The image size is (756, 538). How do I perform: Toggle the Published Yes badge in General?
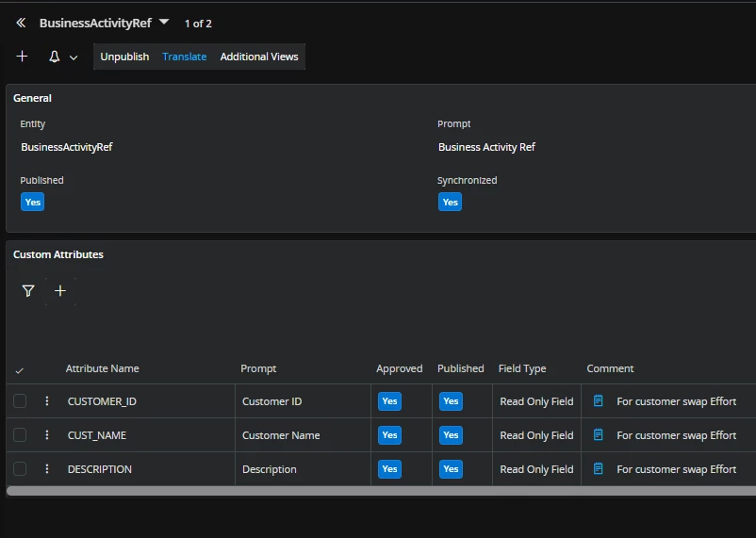pyautogui.click(x=33, y=202)
